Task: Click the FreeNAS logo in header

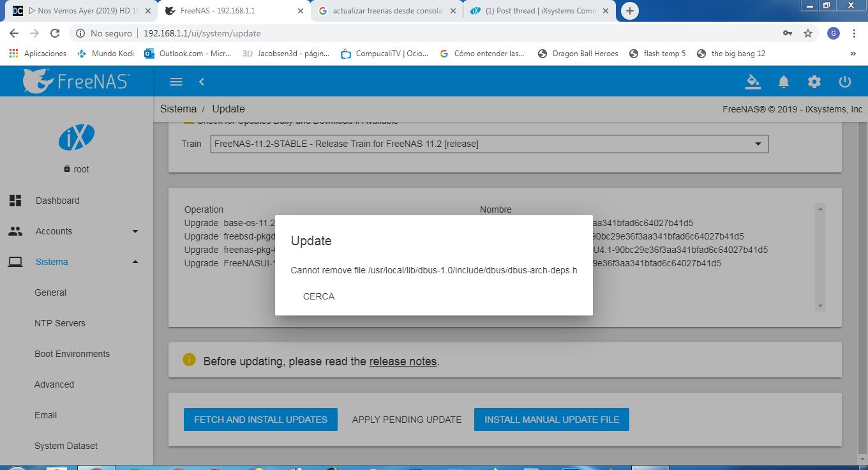Action: point(77,81)
